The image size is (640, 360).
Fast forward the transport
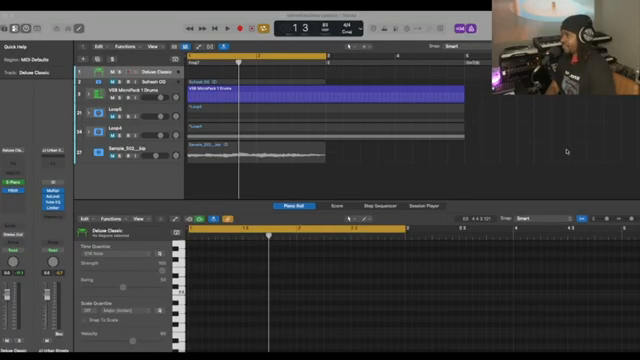click(202, 29)
